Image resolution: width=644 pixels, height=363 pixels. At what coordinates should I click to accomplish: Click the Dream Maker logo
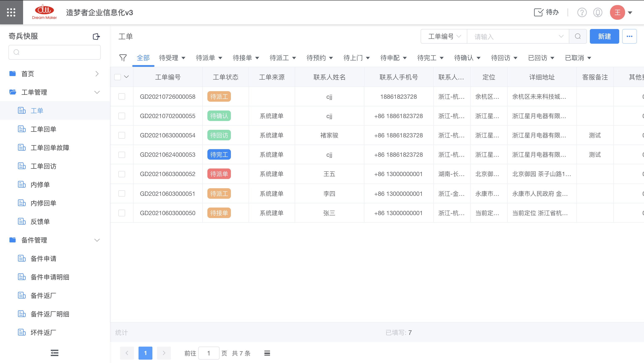point(44,12)
